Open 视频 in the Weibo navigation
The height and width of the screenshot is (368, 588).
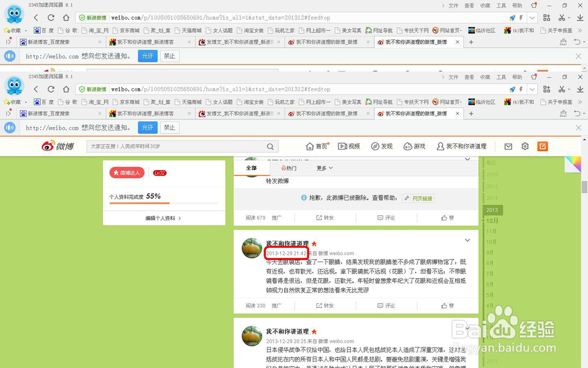[349, 146]
